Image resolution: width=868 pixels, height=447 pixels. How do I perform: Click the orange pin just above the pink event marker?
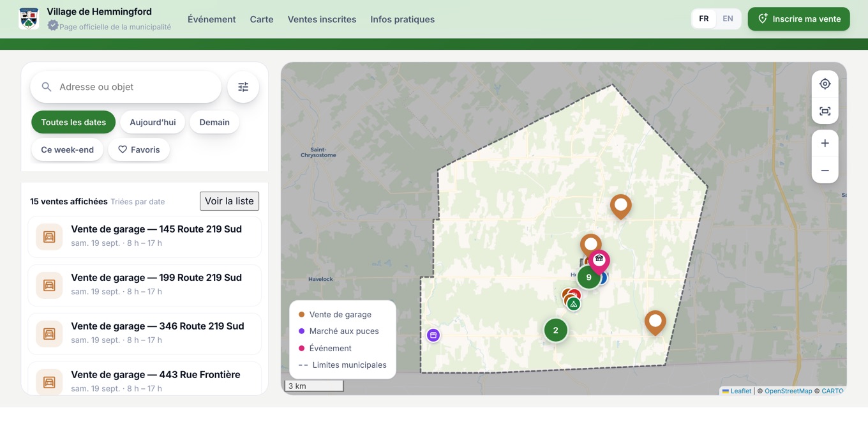pos(590,244)
